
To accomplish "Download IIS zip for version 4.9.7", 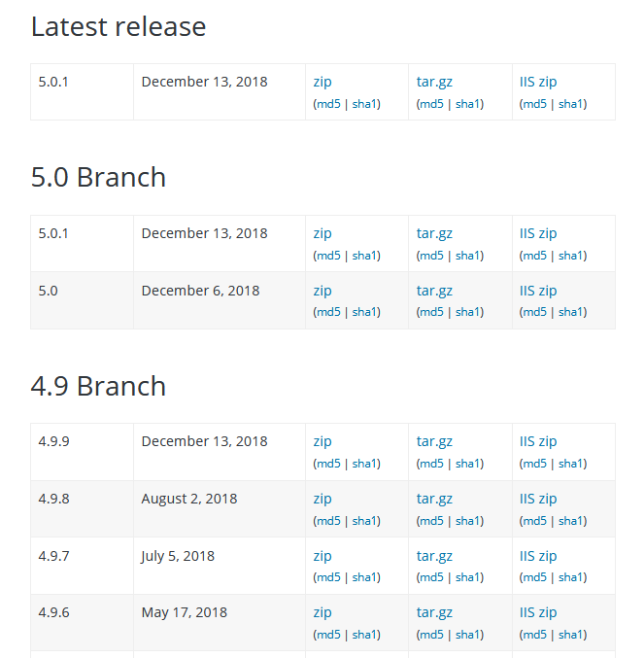I will 538,556.
